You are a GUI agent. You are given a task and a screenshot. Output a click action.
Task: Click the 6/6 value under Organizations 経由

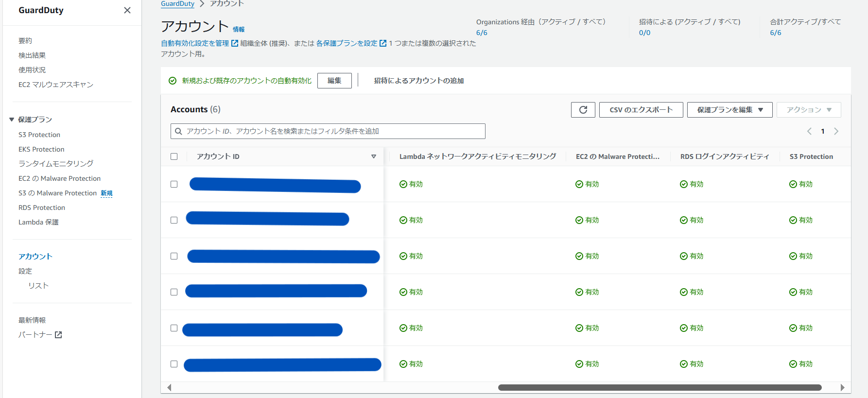[482, 33]
